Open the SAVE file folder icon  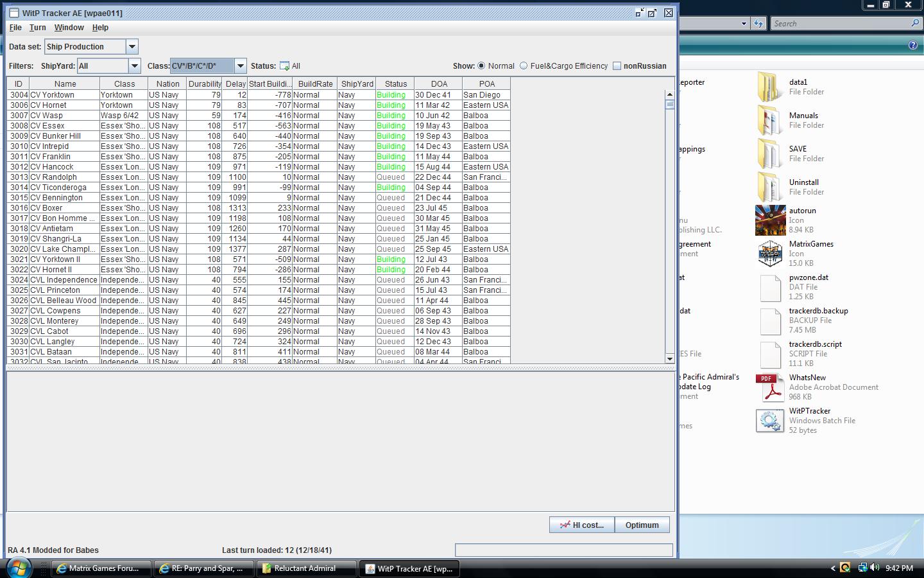(770, 153)
